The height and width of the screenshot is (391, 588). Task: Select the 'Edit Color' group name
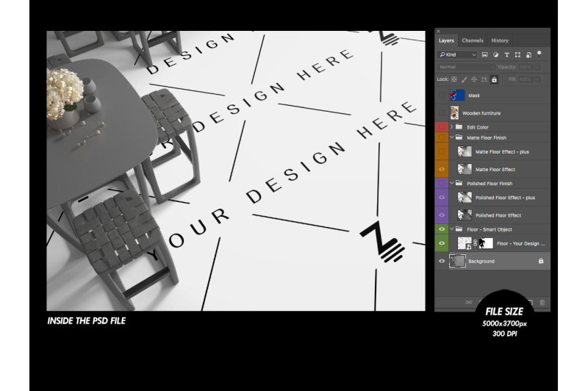coord(477,127)
